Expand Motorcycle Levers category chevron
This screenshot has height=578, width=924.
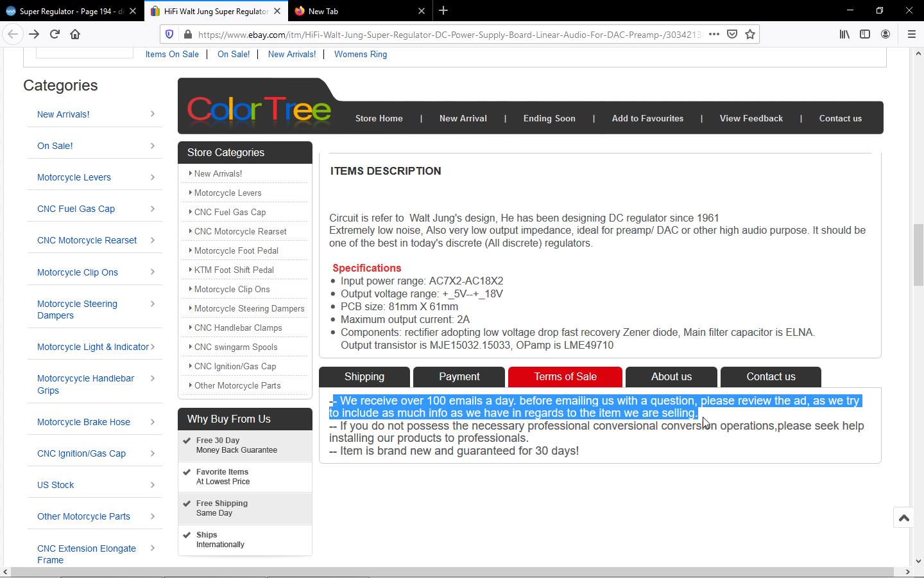pos(153,177)
